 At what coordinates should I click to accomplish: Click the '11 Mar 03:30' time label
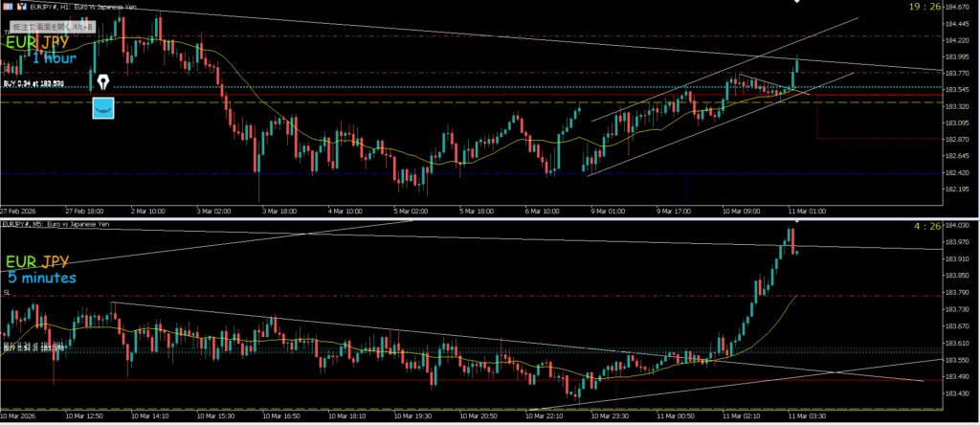pyautogui.click(x=806, y=415)
